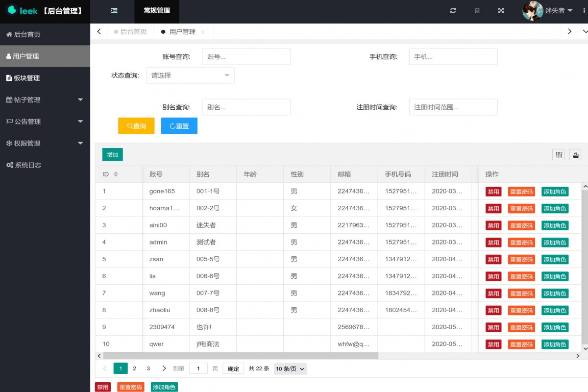Disable user admin with its 禁用 button
Viewport: 588px width, 392px height.
tap(493, 242)
